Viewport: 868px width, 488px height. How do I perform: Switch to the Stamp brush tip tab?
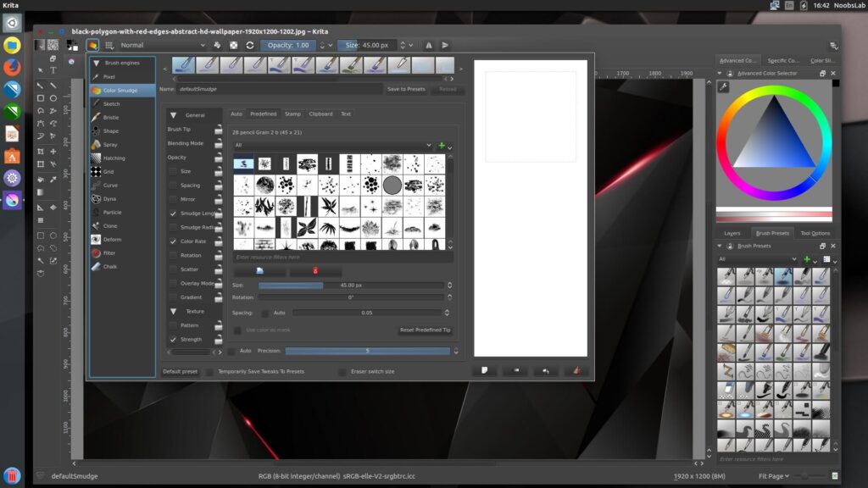[292, 114]
